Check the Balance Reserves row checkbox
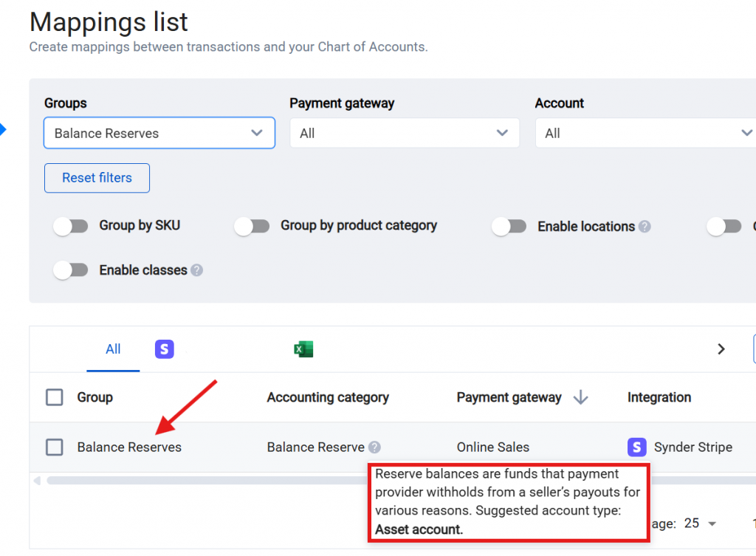This screenshot has height=556, width=756. 55,447
